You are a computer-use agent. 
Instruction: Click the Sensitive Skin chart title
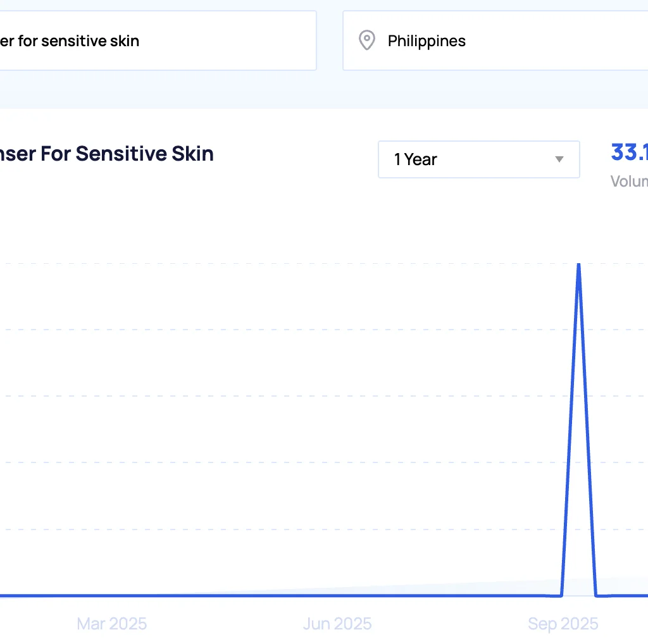point(107,153)
